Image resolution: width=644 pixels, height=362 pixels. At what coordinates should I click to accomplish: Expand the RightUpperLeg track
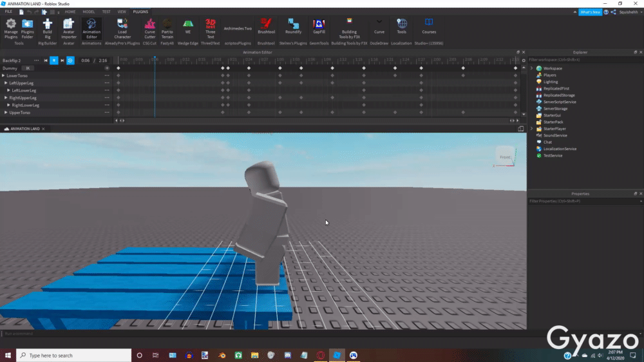point(6,98)
